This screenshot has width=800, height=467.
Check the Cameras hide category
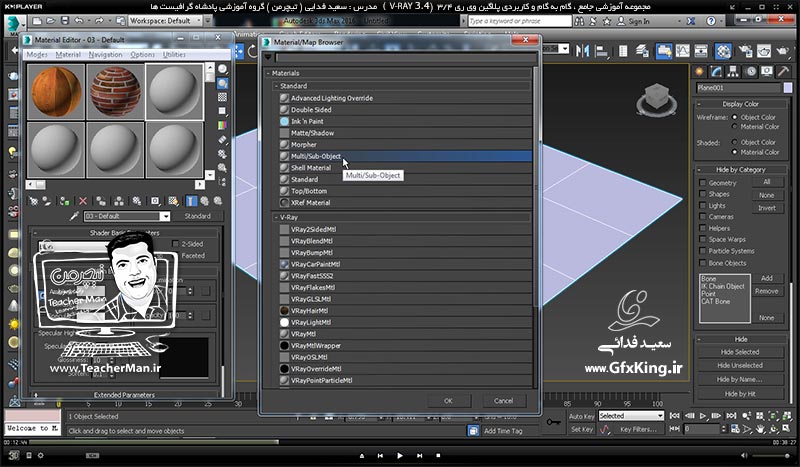(x=703, y=217)
